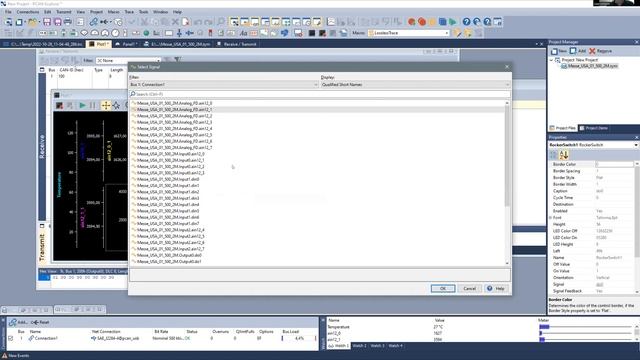Click the alphabetical sort icon in Properties
640x360 pixels.
[x=564, y=155]
